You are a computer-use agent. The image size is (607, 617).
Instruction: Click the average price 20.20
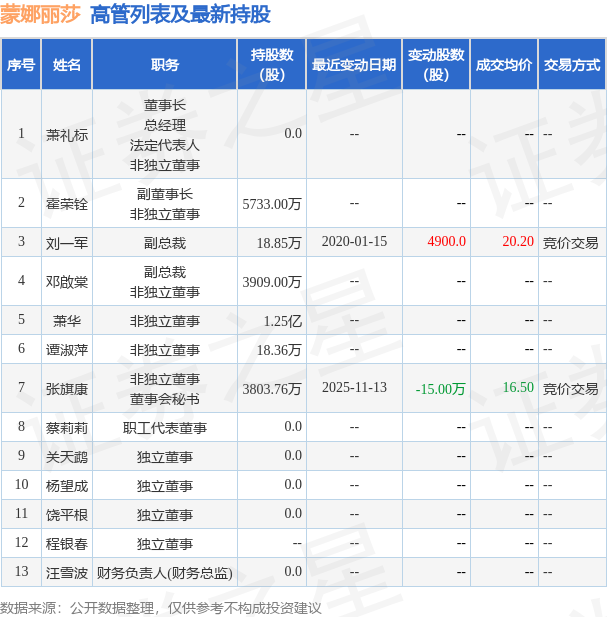tap(518, 241)
